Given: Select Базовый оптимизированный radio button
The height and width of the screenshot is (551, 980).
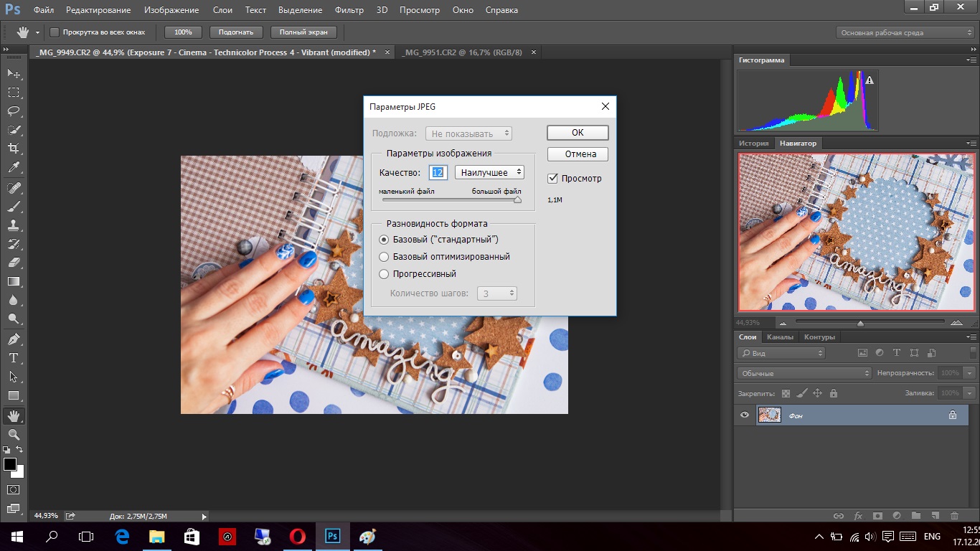Looking at the screenshot, I should tap(384, 257).
